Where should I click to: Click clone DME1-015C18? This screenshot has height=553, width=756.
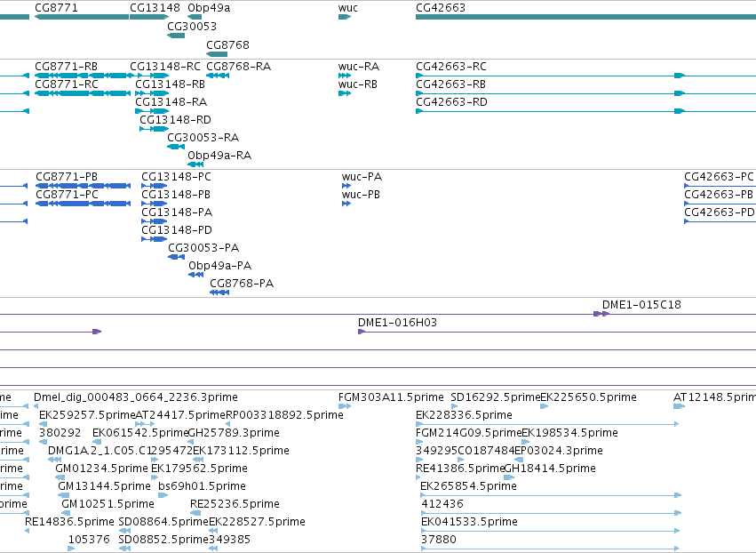pyautogui.click(x=641, y=305)
